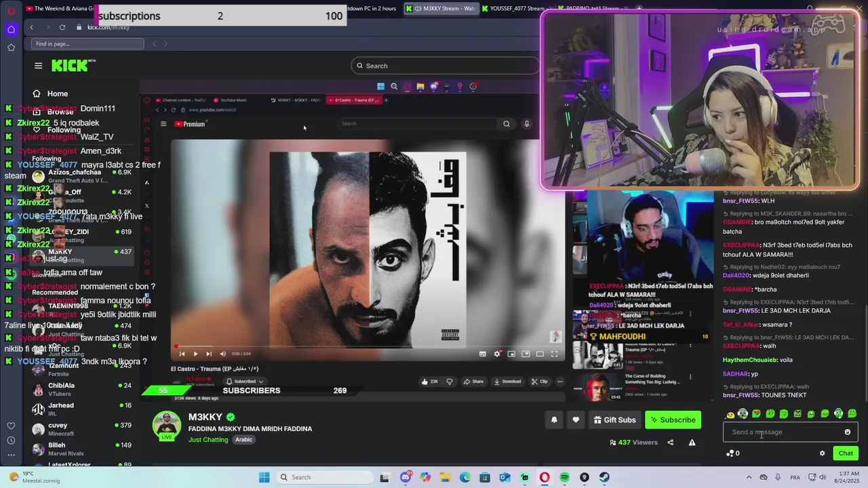The image size is (868, 488).
Task: Open more actions menu under YouTube video
Action: pyautogui.click(x=559, y=382)
